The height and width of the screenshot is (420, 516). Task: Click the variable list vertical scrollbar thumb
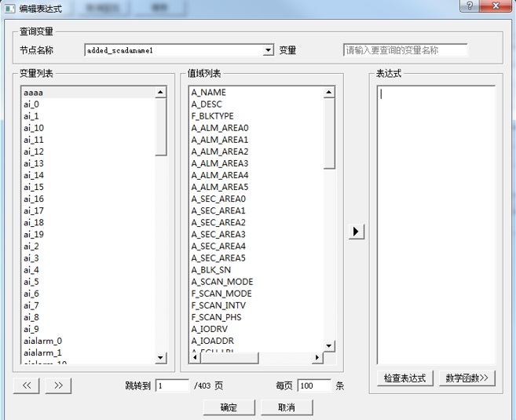tap(161, 127)
